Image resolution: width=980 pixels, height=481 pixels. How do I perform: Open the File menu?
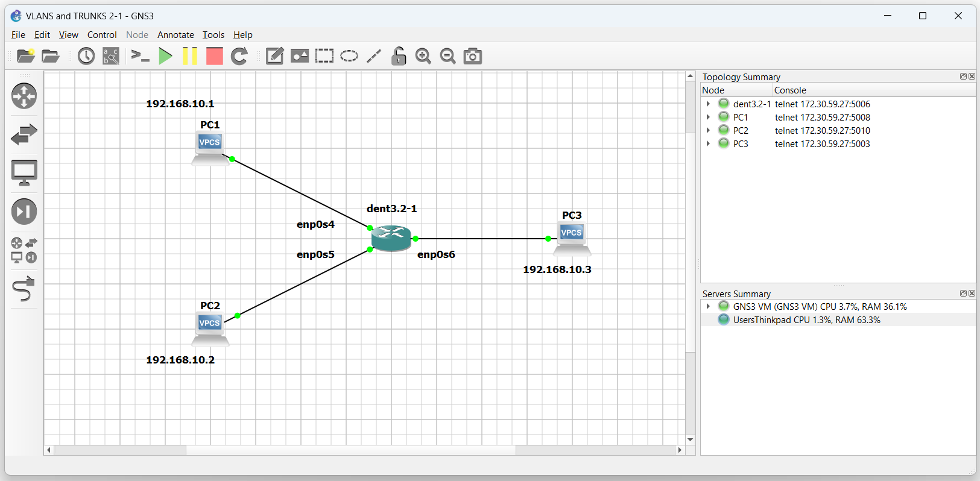pyautogui.click(x=18, y=35)
